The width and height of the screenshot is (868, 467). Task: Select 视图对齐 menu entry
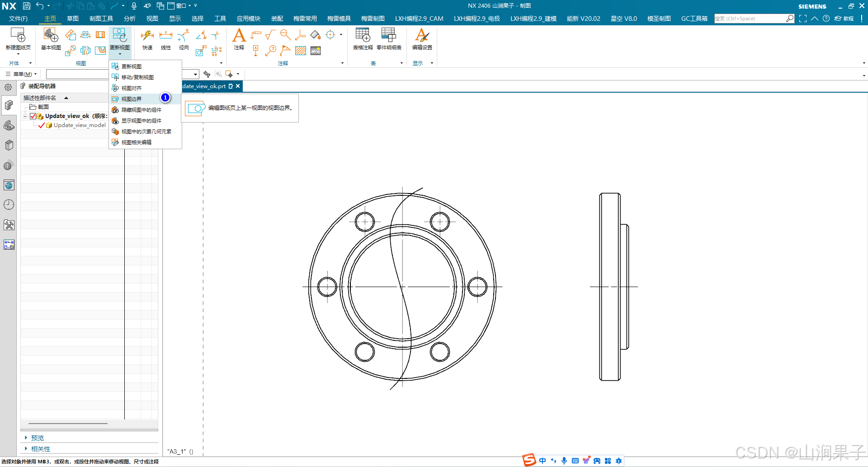[145, 88]
